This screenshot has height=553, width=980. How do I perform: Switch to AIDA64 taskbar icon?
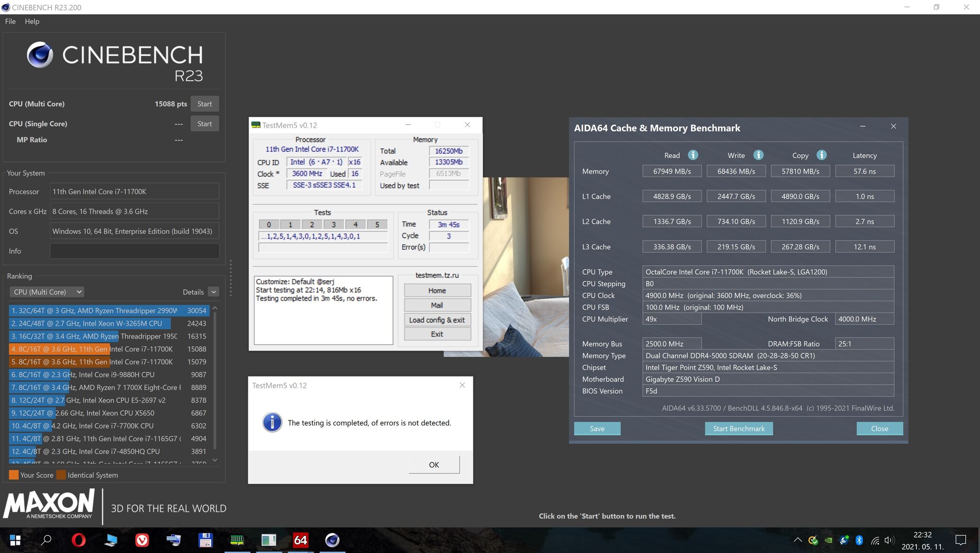tap(300, 540)
